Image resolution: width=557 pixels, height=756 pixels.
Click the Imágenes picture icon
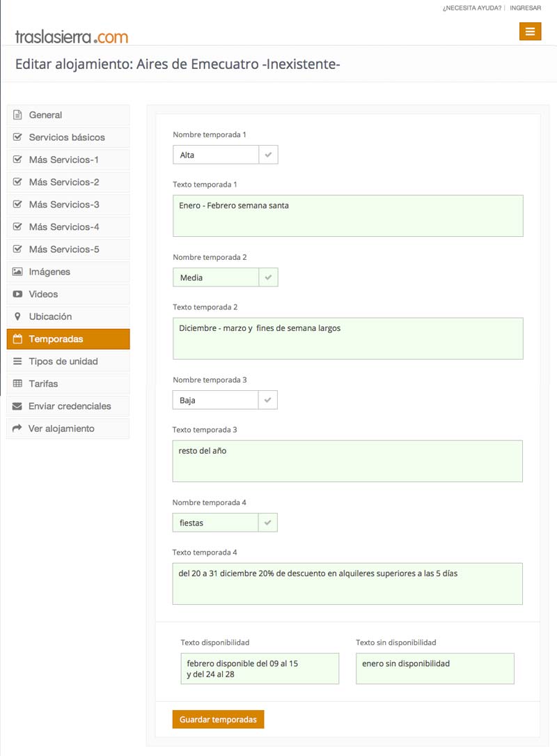[x=17, y=272]
